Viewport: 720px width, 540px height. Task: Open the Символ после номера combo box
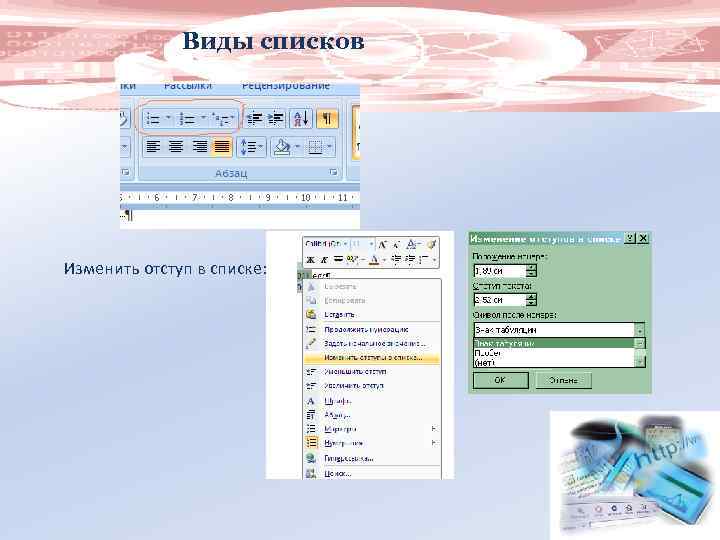(x=559, y=330)
